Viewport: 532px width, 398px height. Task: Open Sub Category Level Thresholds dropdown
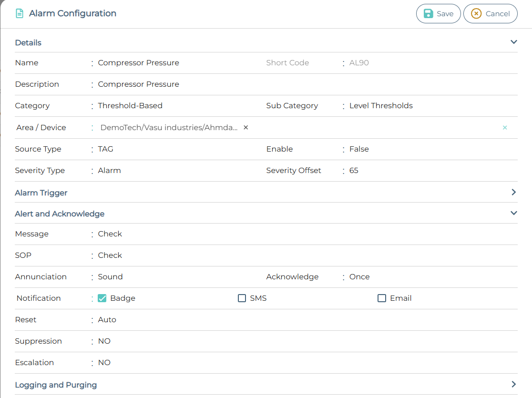[x=381, y=106]
